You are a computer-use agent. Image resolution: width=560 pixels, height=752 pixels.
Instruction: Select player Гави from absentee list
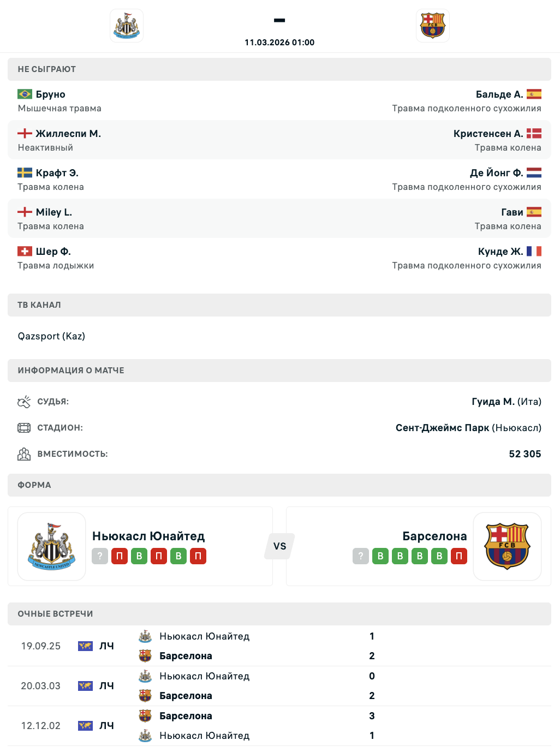click(512, 212)
